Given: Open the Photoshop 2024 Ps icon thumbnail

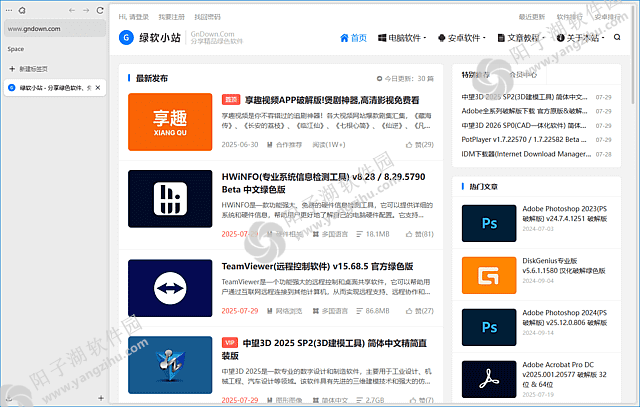Looking at the screenshot, I should coord(489,327).
